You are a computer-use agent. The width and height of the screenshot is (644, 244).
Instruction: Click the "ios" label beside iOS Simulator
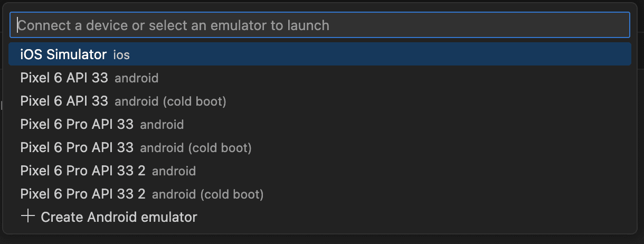[x=121, y=55]
